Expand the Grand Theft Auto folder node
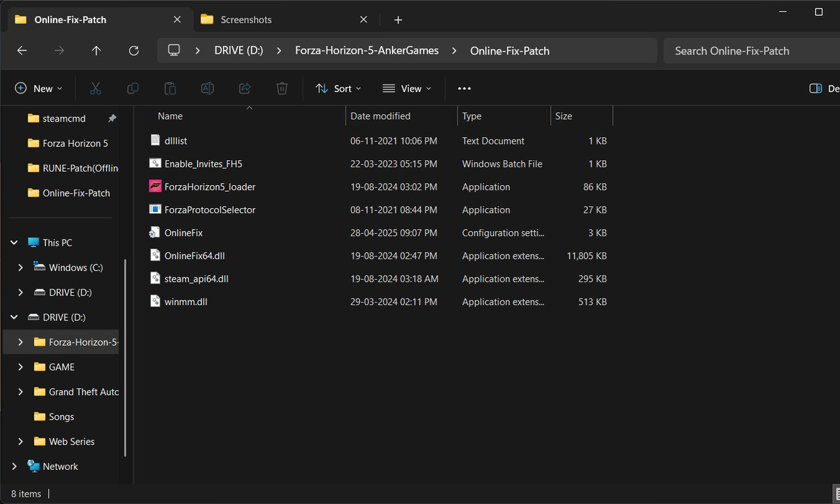This screenshot has height=504, width=840. [20, 392]
